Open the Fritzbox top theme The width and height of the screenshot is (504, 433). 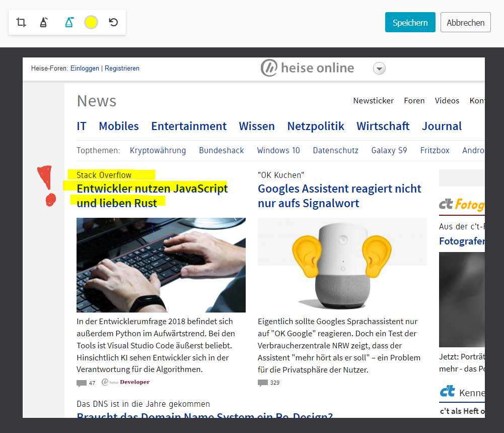pyautogui.click(x=435, y=150)
